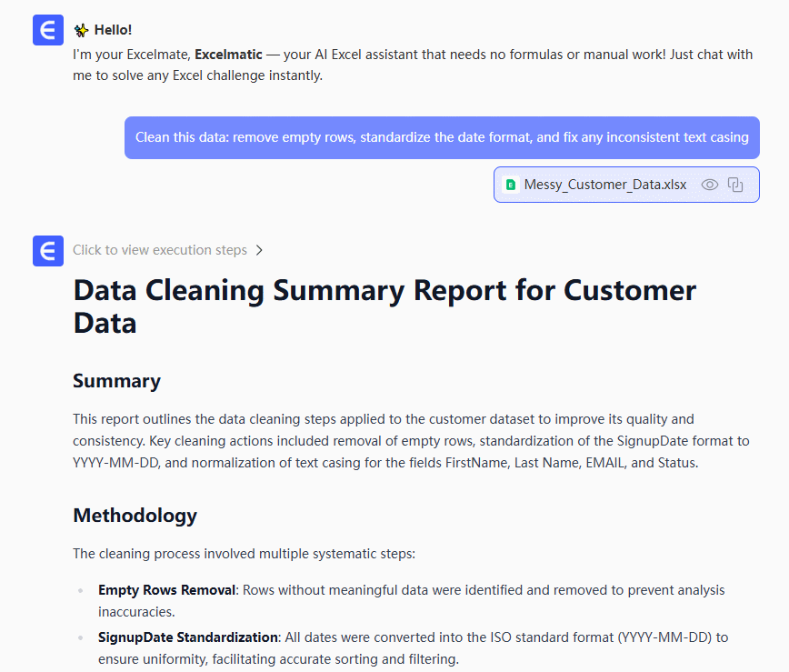Click the line "The cleaning process involved"
Viewport: 789px width, 672px height.
pos(244,553)
